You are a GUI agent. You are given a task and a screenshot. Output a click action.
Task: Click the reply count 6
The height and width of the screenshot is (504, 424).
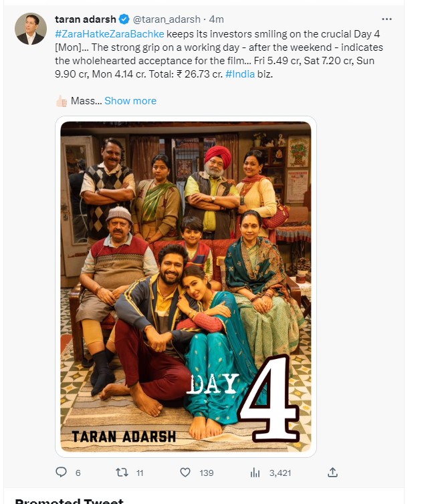pos(78,473)
